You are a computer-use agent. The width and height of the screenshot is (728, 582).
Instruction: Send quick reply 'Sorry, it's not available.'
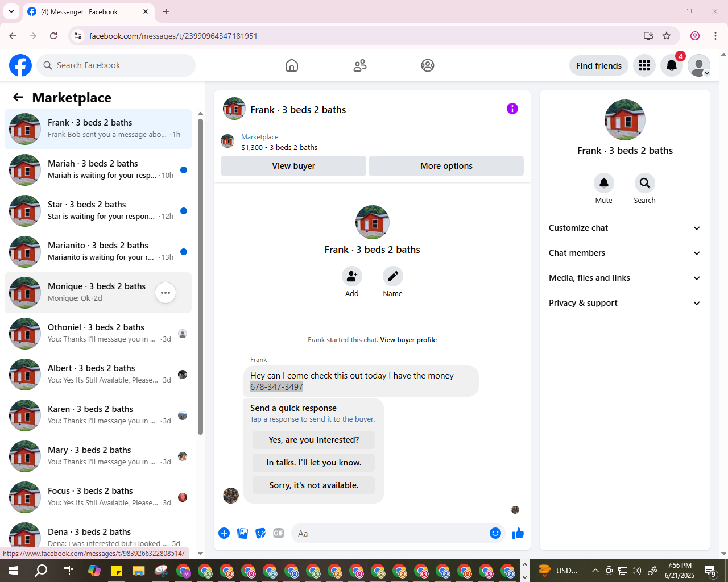pyautogui.click(x=314, y=485)
